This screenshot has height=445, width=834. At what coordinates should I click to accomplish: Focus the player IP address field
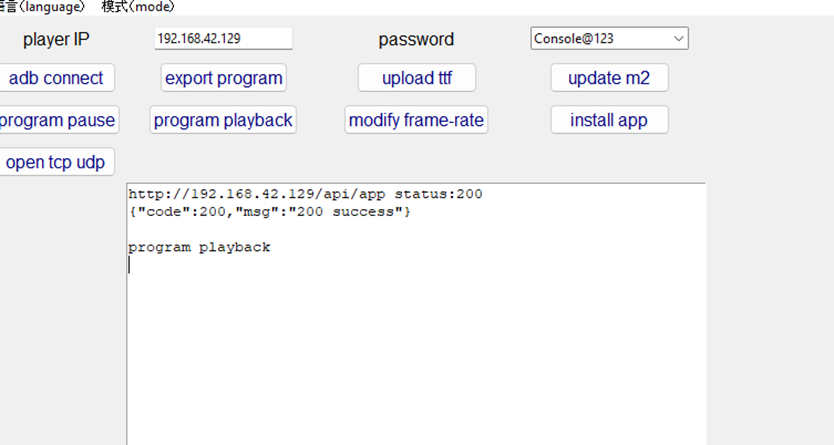pyautogui.click(x=223, y=38)
